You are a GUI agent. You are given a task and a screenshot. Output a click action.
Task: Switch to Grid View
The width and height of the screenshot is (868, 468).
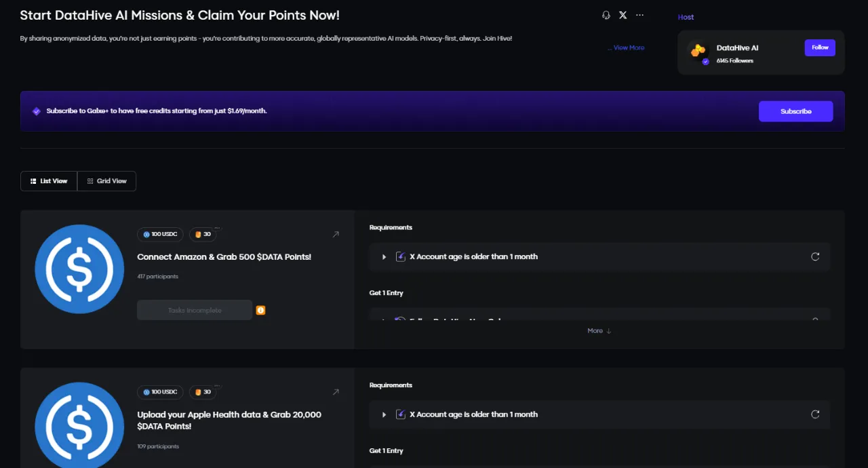[x=107, y=181]
